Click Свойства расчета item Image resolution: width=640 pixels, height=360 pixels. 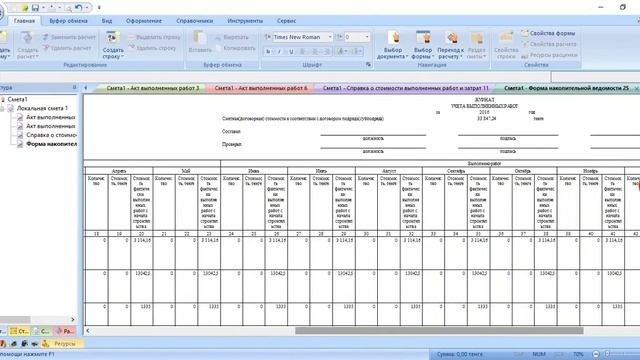(549, 44)
